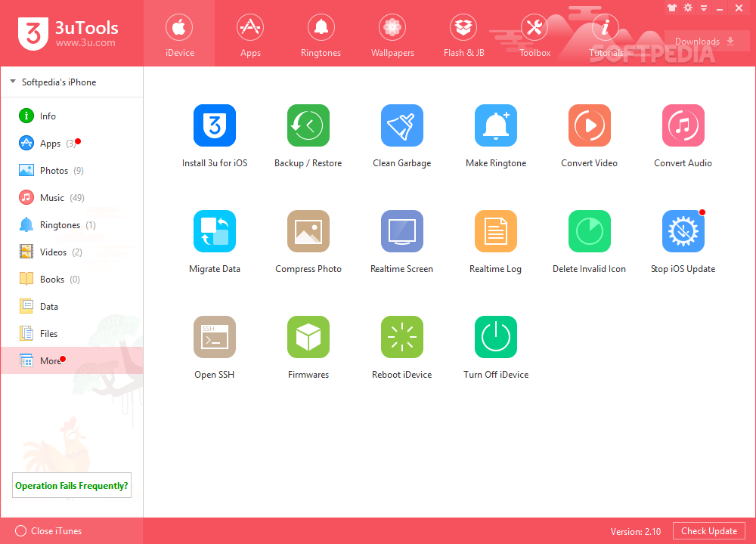Select Ringtones (1) in sidebar
This screenshot has height=544, width=756.
72,225
